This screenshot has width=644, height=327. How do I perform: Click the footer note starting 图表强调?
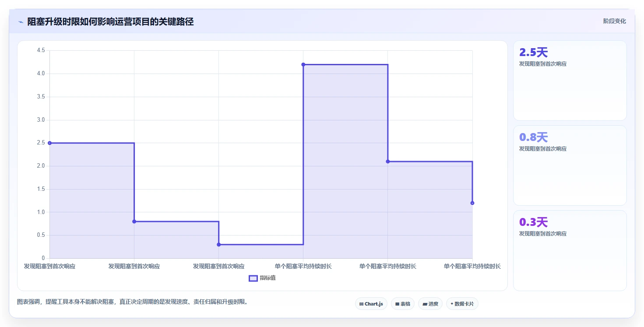point(132,302)
